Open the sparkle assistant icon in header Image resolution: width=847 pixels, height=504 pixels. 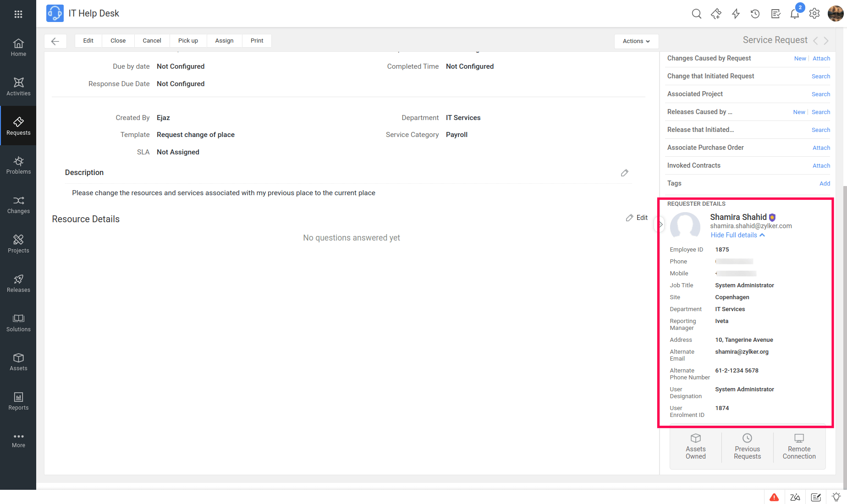tap(716, 14)
